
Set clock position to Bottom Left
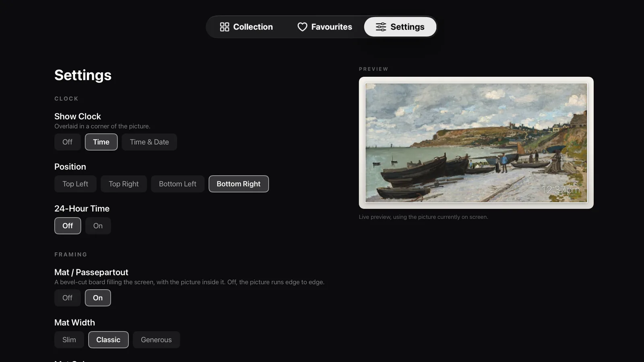[x=178, y=184]
